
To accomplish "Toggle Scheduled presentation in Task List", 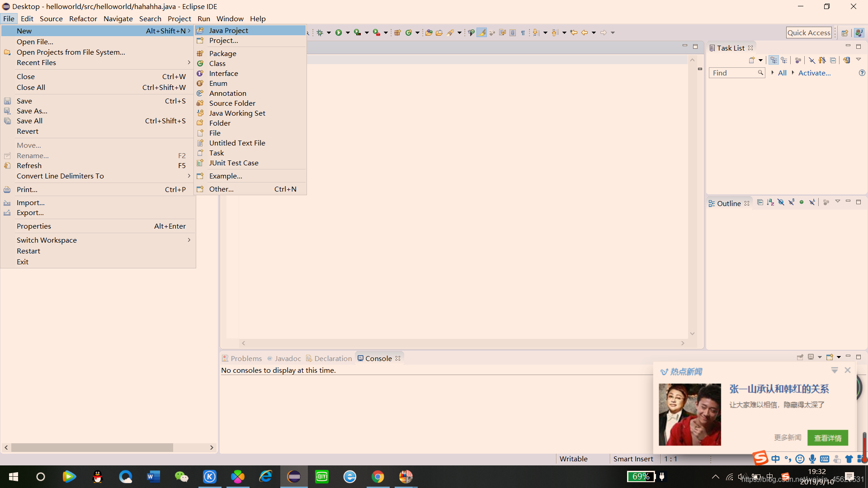I will coord(784,60).
